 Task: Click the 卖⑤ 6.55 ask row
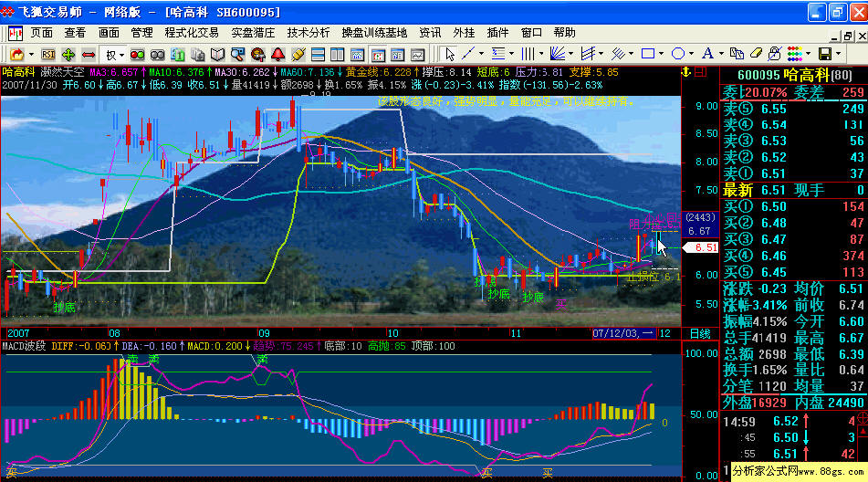(793, 109)
